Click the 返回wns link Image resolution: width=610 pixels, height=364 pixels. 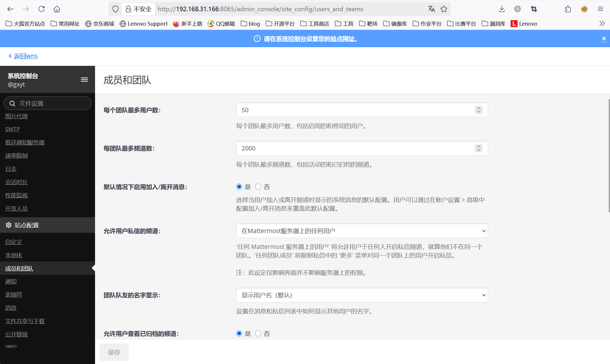coord(26,56)
